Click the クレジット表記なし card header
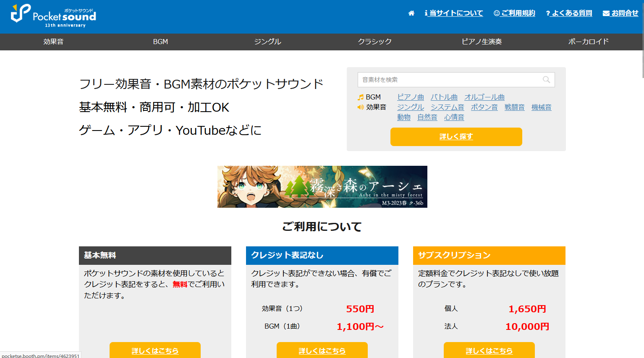The image size is (644, 358). tap(322, 256)
